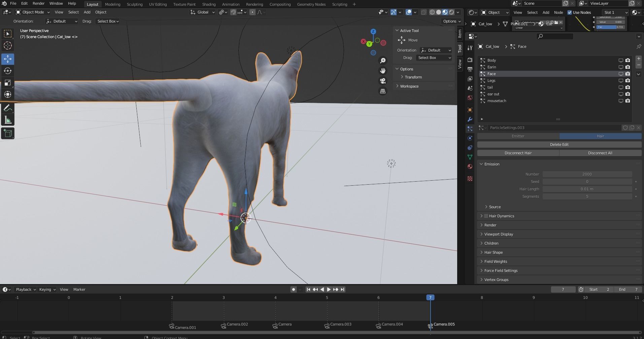Image resolution: width=644 pixels, height=339 pixels.
Task: Pin the properties editor context
Action: [639, 47]
